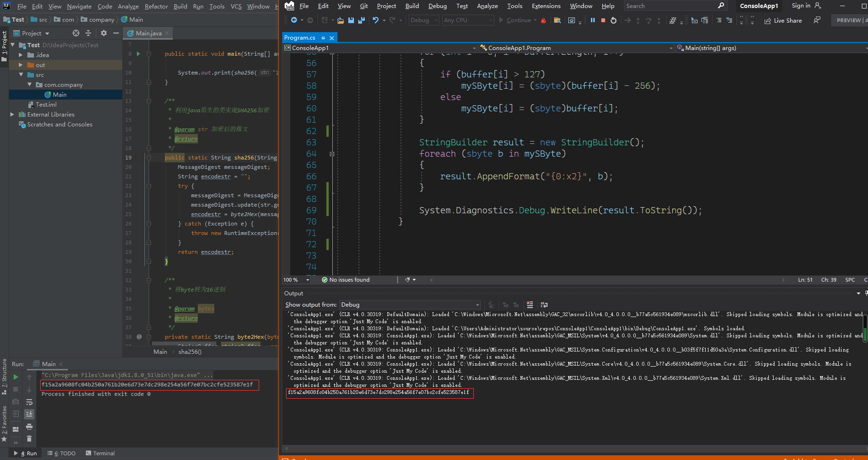The width and height of the screenshot is (868, 460).
Task: Switch to the Terminal tool tab
Action: click(x=100, y=453)
